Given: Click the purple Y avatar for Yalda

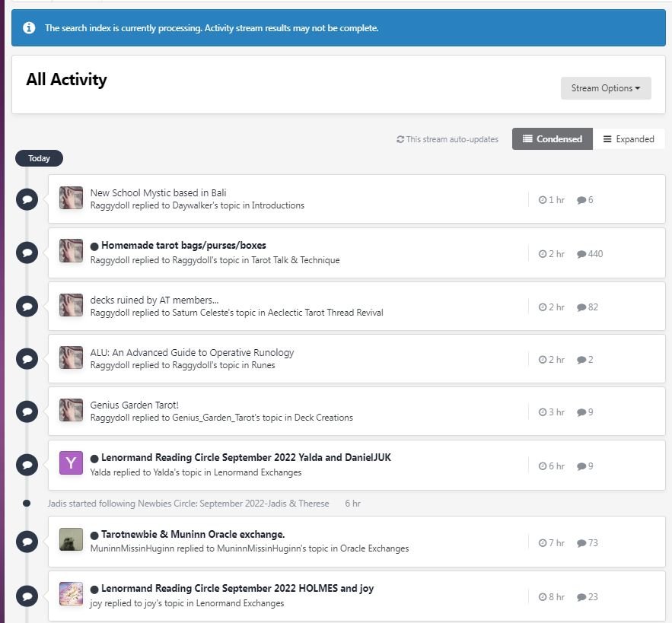Looking at the screenshot, I should [71, 463].
